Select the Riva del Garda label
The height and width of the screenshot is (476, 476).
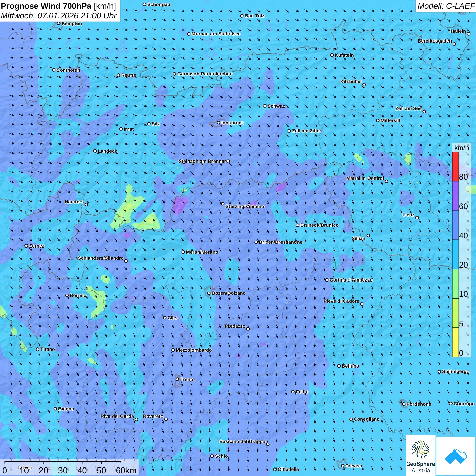(x=117, y=416)
